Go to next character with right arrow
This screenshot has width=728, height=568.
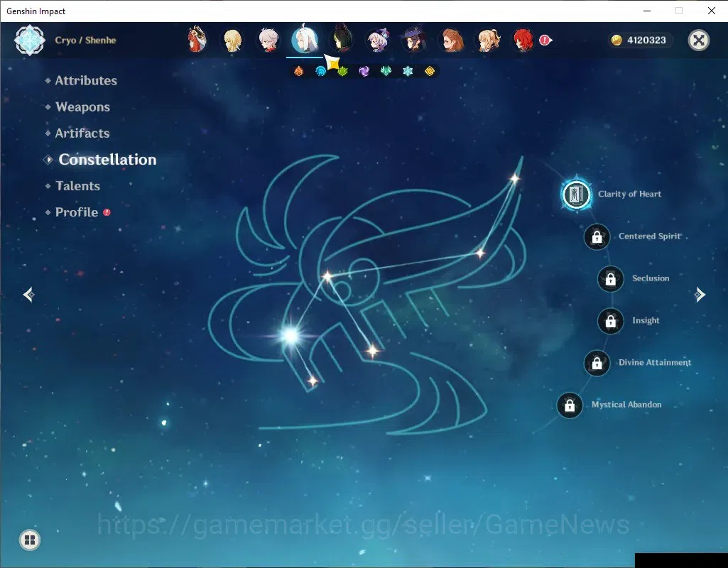[700, 295]
